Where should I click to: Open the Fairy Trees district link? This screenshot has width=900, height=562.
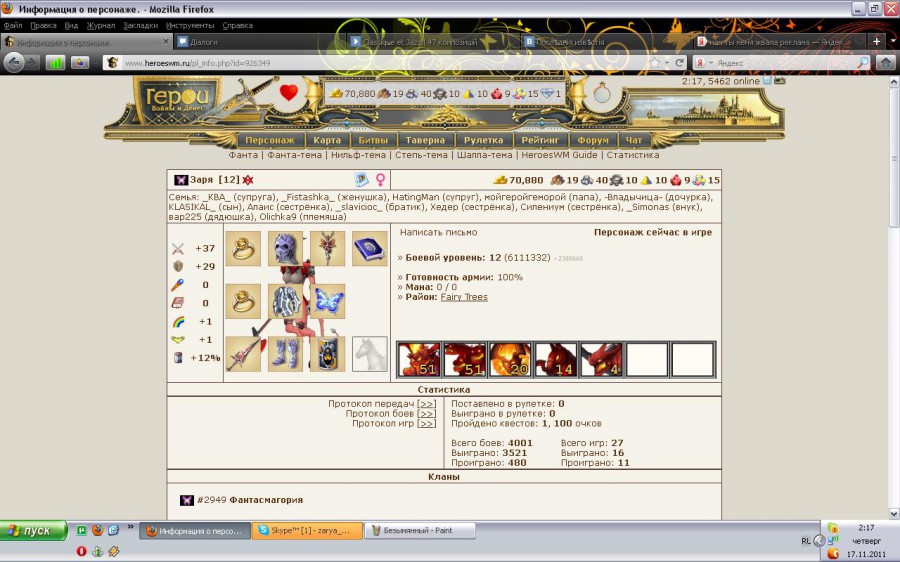(x=464, y=297)
